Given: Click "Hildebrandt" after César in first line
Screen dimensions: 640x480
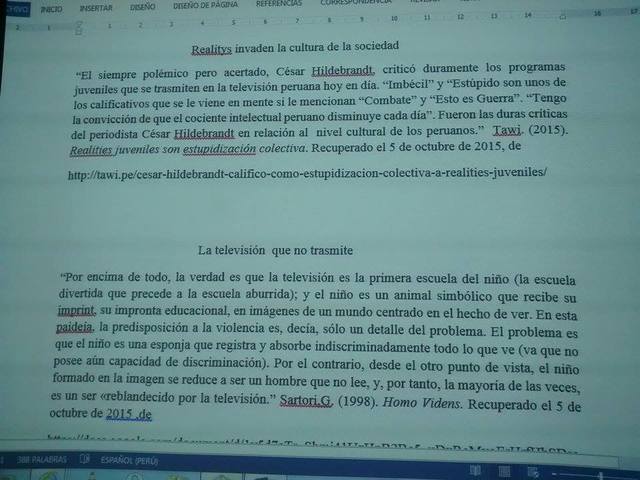Looking at the screenshot, I should tap(342, 71).
